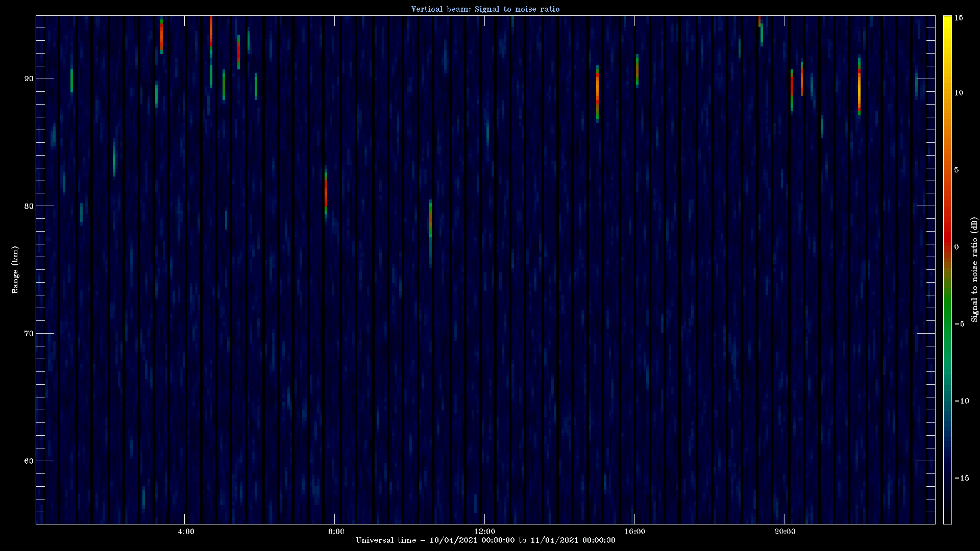Click the 'Universal time' x-axis caption
The width and height of the screenshot is (980, 551).
pyautogui.click(x=485, y=540)
